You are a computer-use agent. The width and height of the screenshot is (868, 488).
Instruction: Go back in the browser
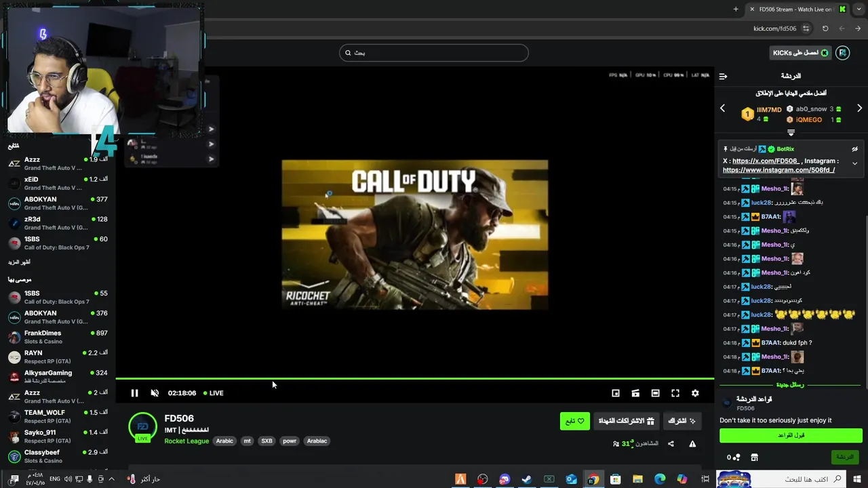(858, 28)
